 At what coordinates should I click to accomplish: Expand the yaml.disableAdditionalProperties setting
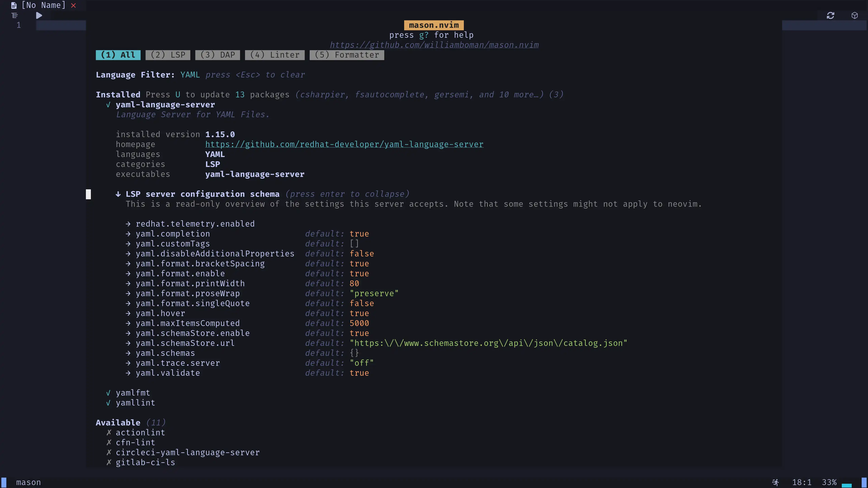[x=215, y=253]
